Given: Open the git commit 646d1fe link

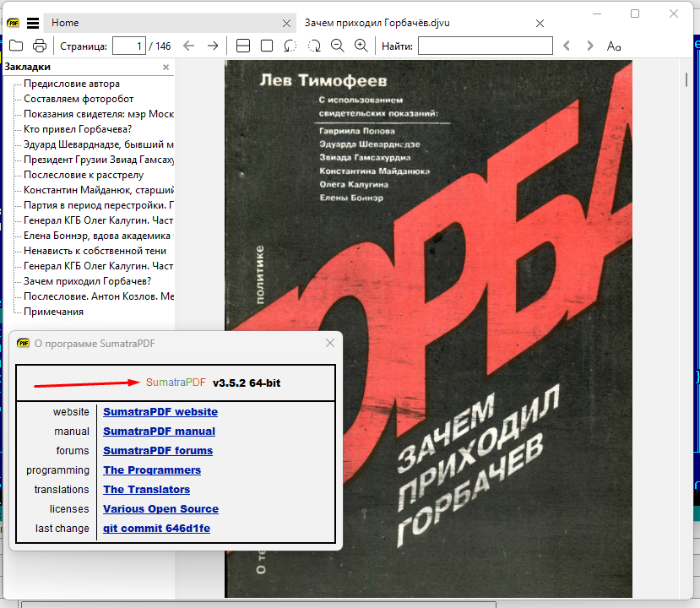Looking at the screenshot, I should tap(156, 528).
